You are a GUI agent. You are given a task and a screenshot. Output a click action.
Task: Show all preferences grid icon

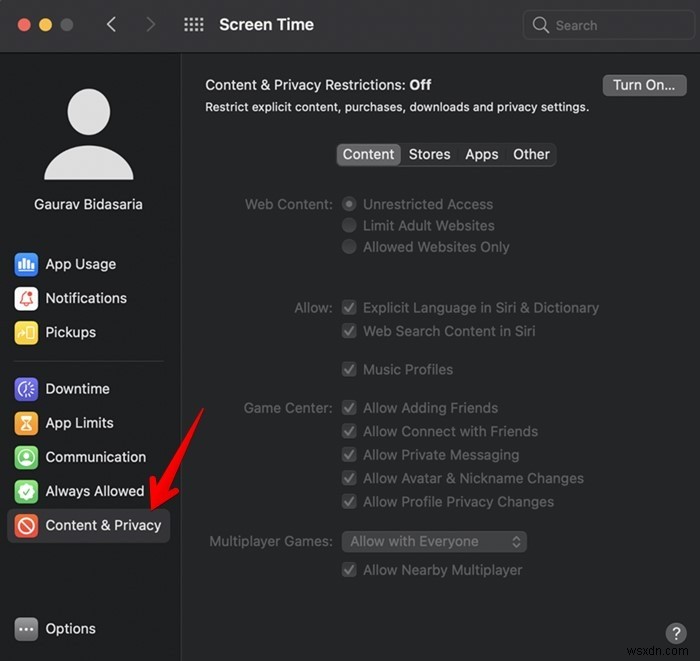(x=194, y=25)
